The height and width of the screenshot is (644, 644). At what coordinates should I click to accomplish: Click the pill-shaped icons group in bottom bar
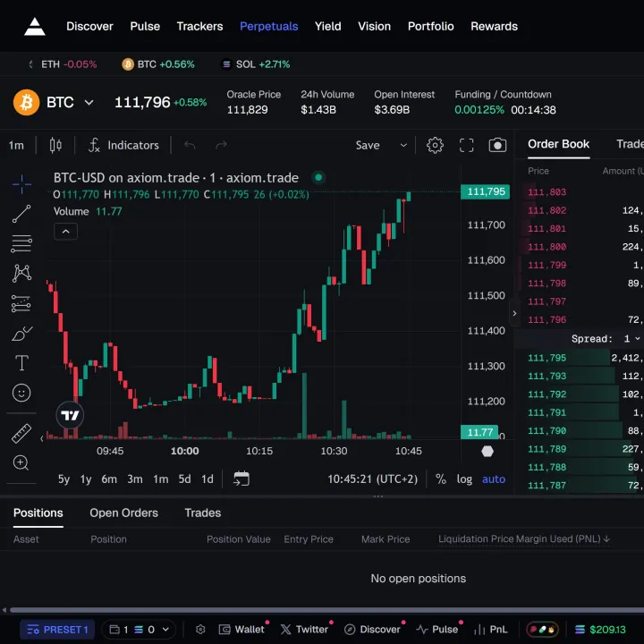coord(542,629)
